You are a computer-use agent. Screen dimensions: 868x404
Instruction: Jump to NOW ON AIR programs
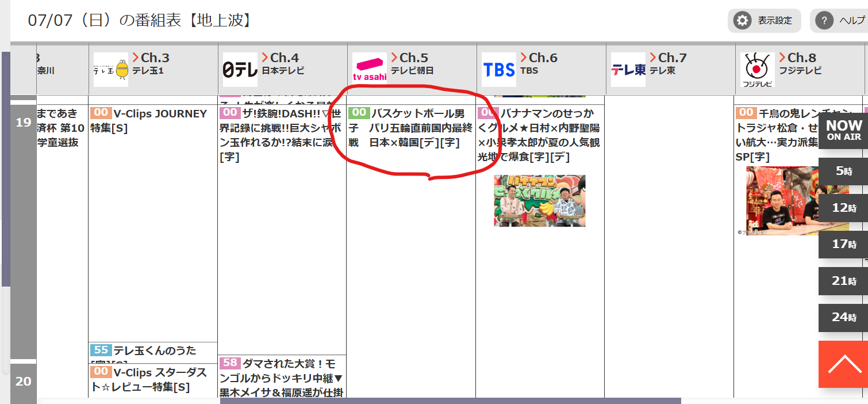(x=843, y=130)
